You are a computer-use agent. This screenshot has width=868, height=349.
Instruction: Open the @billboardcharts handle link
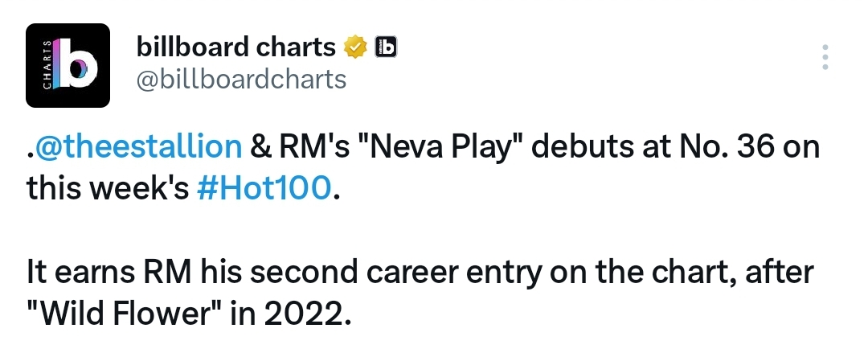click(x=241, y=80)
